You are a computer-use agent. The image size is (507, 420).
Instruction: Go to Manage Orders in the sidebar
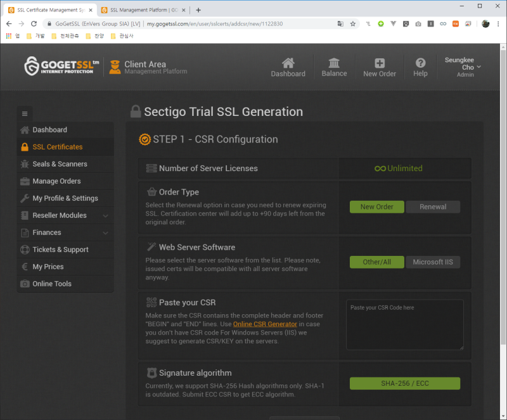pos(65,181)
